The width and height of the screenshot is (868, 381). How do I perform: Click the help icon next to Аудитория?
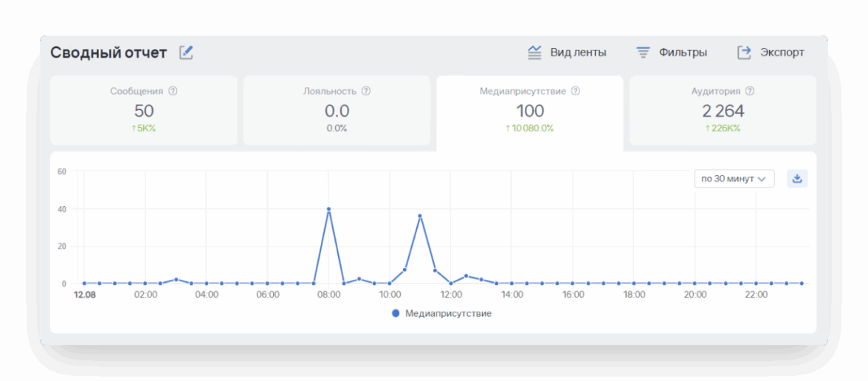pos(750,92)
